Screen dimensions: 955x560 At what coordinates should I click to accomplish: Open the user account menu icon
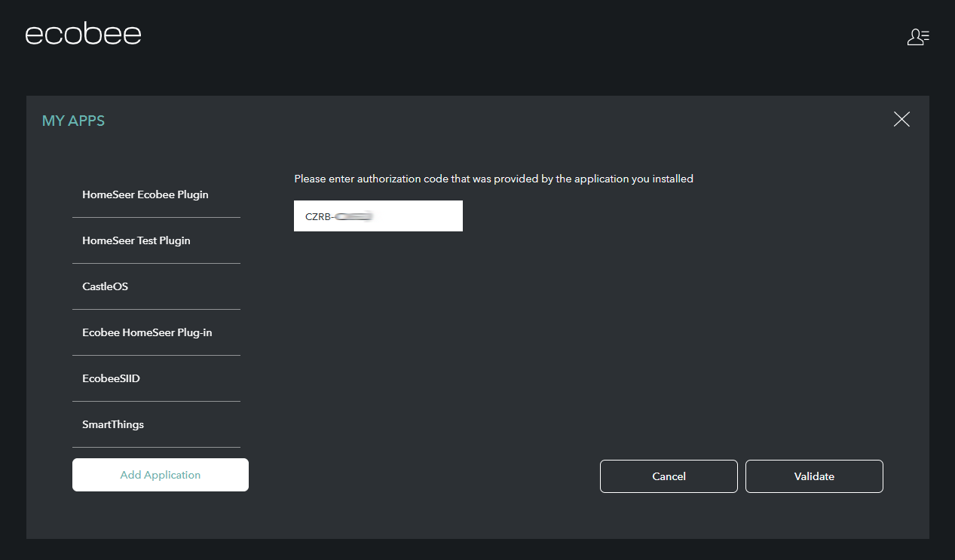[917, 37]
